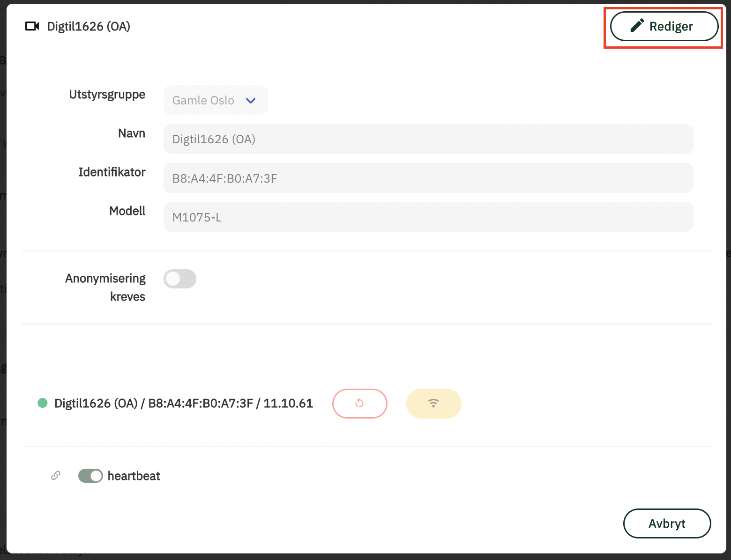This screenshot has width=731, height=560.
Task: Toggle Anonymisering kreves switch
Action: click(180, 279)
